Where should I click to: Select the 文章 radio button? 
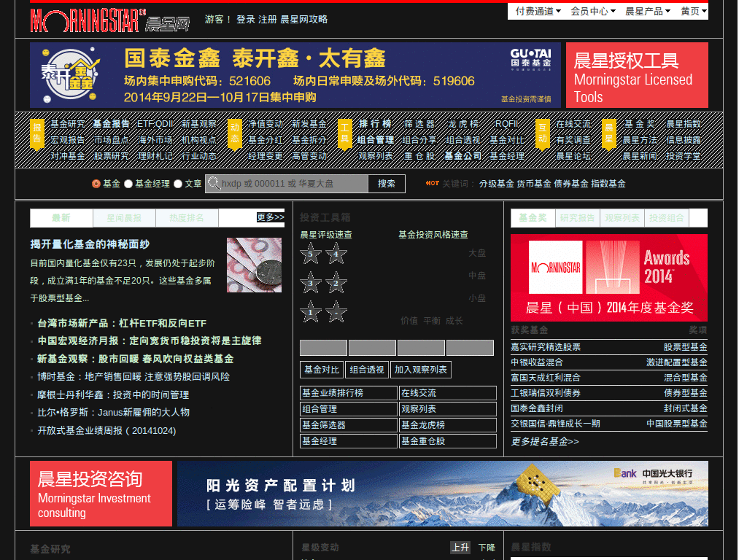pos(178,184)
